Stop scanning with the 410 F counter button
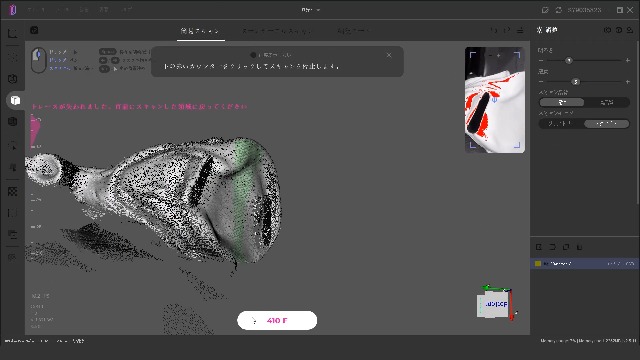640x360 pixels. coord(277,320)
